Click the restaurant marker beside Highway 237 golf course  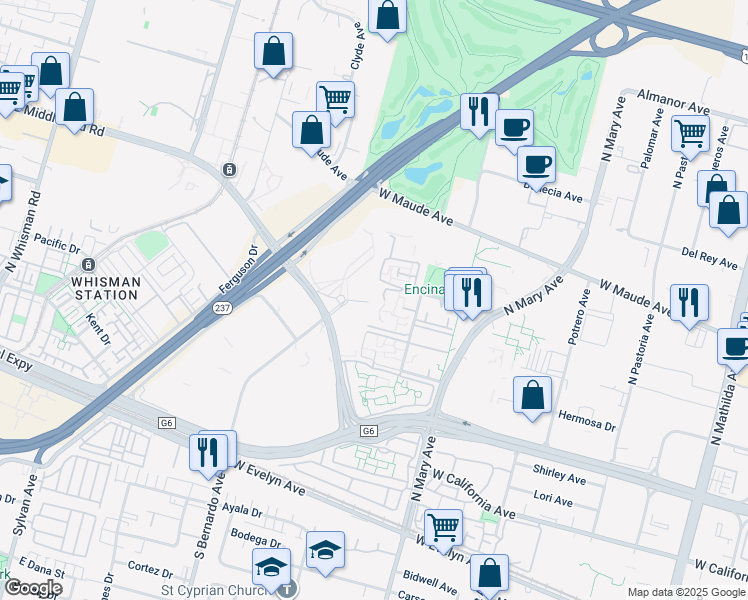click(479, 110)
